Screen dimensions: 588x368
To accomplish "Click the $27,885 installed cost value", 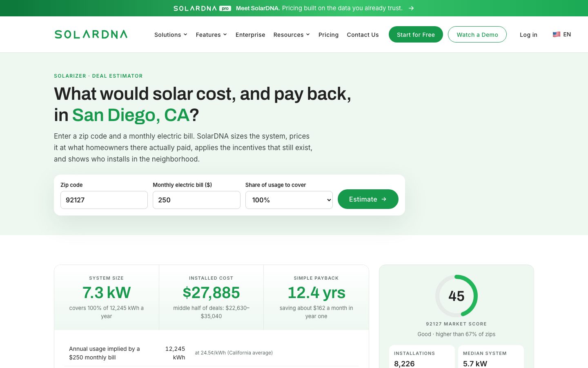I will pos(211,293).
